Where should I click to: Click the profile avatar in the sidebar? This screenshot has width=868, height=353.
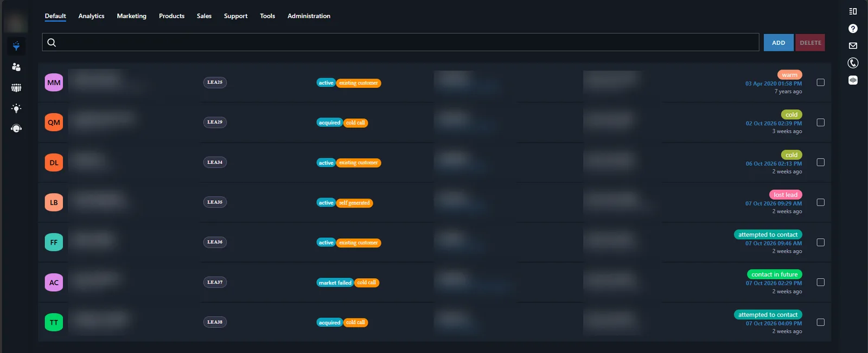coord(16,23)
